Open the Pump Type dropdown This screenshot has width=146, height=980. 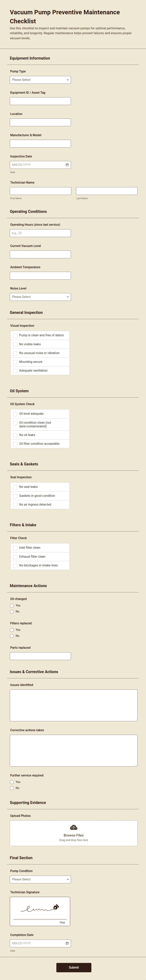(40, 80)
